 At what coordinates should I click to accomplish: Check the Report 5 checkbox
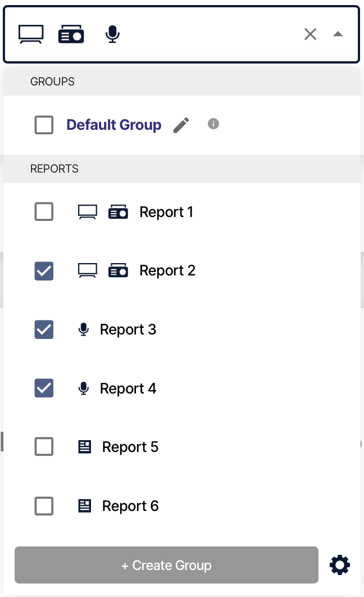click(44, 446)
